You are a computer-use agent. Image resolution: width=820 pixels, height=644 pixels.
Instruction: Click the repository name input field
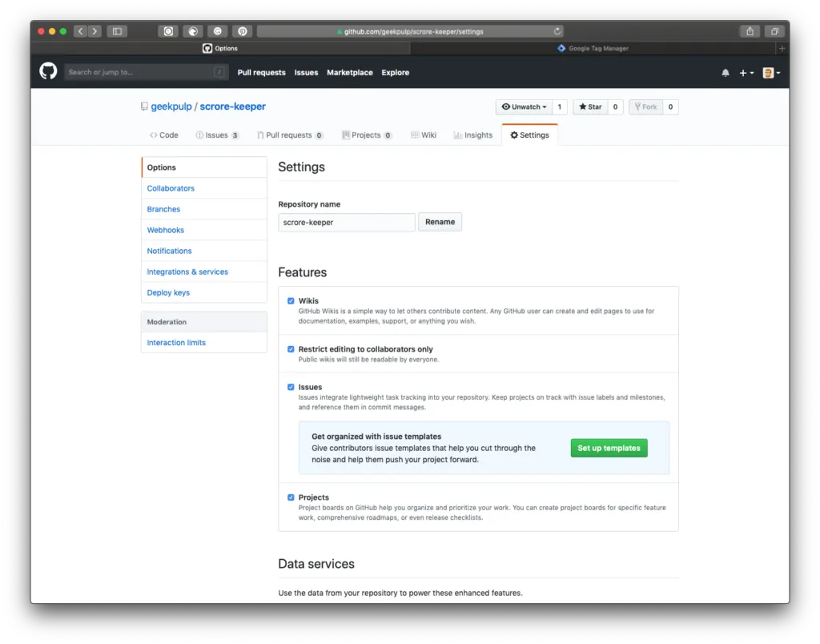tap(346, 221)
